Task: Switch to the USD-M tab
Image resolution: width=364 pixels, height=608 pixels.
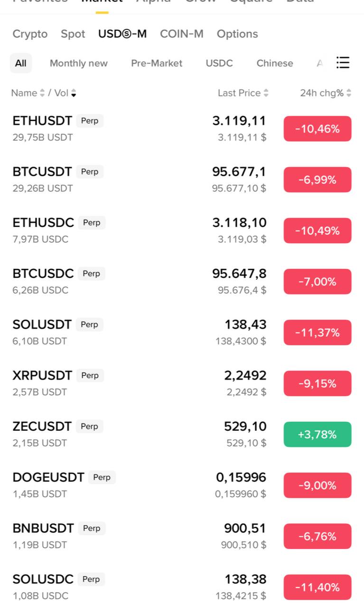Action: point(122,34)
